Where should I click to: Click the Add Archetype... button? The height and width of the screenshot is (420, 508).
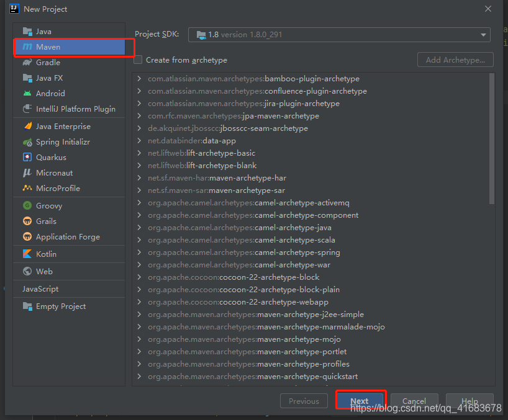(x=455, y=60)
